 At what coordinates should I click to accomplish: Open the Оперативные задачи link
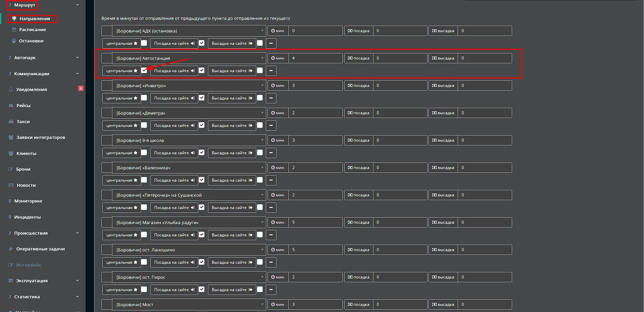(x=40, y=249)
